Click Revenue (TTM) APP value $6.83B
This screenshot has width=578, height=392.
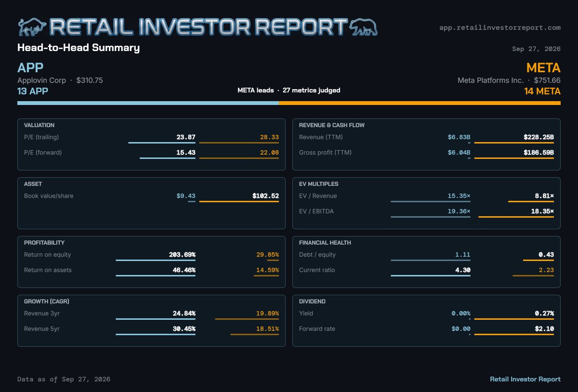(x=459, y=137)
